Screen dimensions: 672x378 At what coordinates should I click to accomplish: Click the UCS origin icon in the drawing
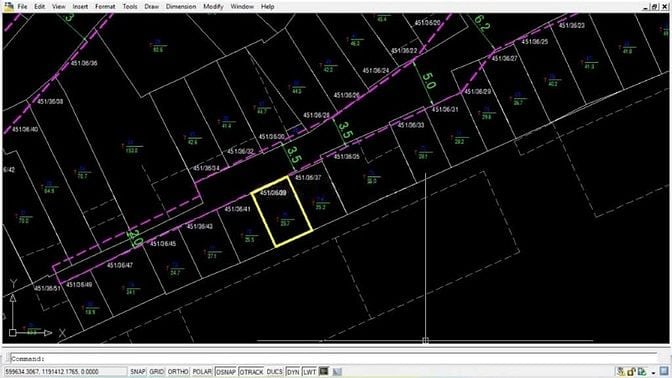tap(12, 333)
